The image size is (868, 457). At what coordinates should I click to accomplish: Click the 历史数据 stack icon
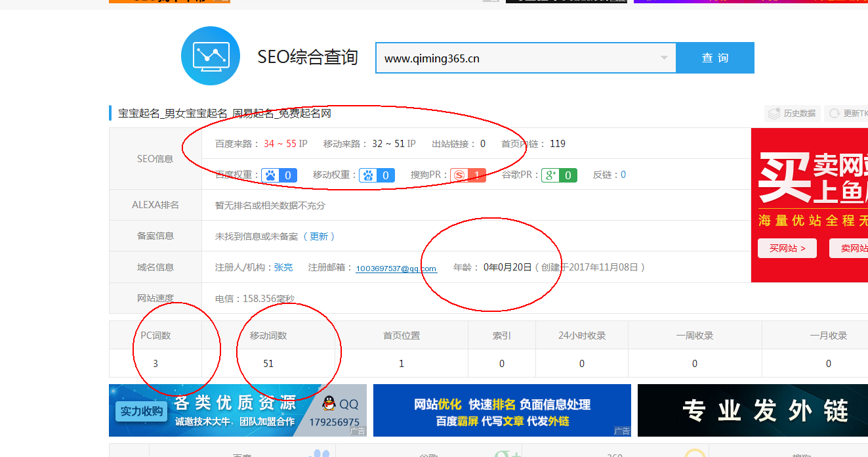click(774, 114)
